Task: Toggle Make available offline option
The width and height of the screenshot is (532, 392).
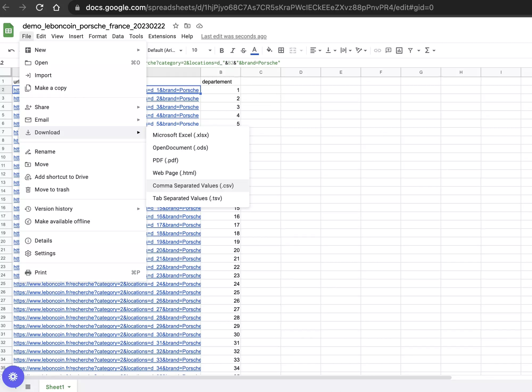Action: coord(62,221)
